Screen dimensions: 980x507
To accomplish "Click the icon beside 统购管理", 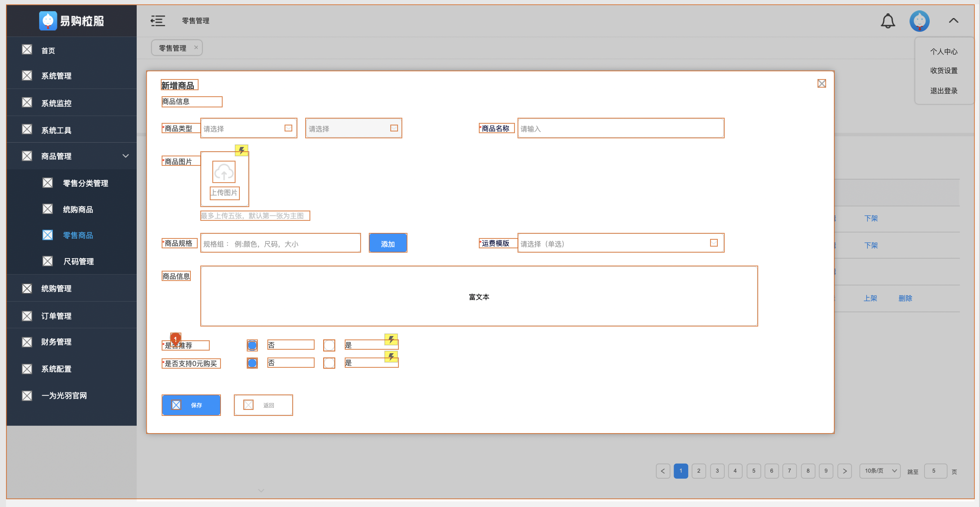I will (27, 288).
